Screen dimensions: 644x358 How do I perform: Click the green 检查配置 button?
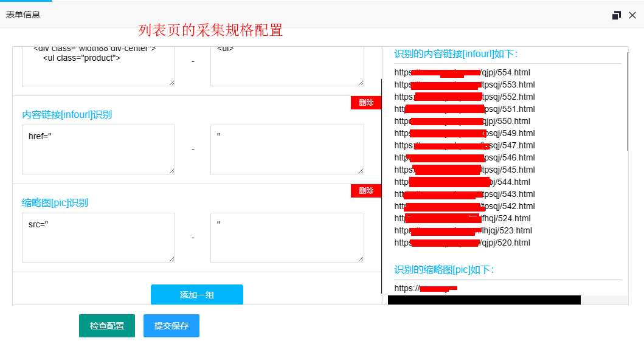point(106,326)
